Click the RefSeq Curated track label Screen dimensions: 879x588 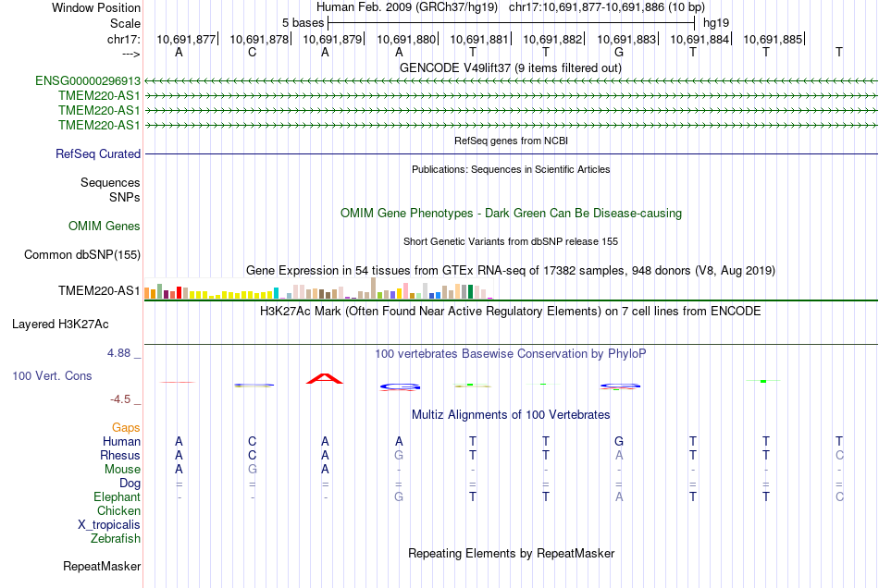[97, 154]
